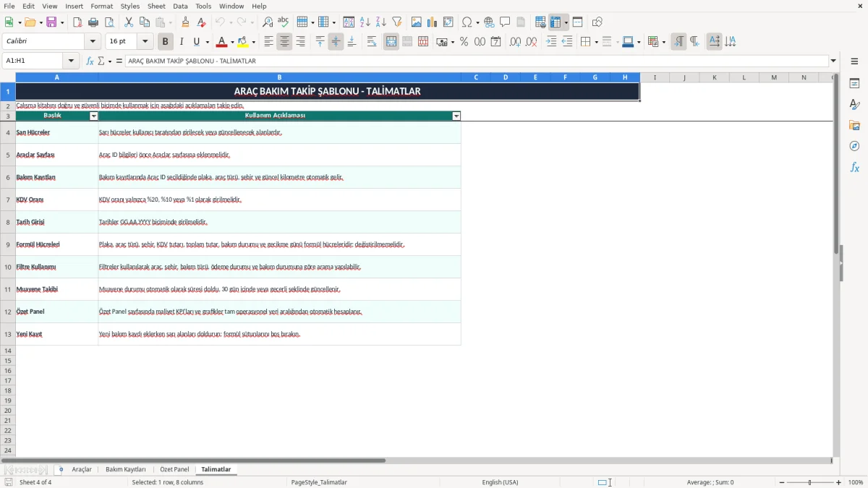Screen dimensions: 868x488
Task: Toggle Merge and Center Cells
Action: (x=391, y=42)
